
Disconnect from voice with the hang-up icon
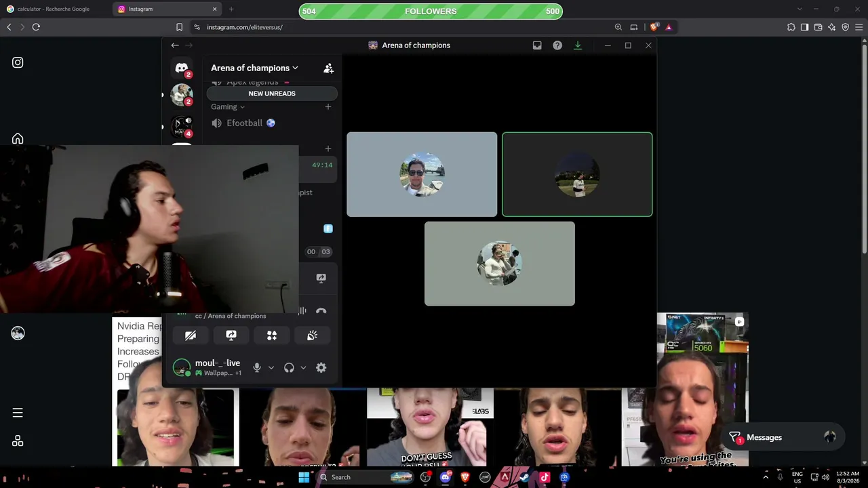click(x=321, y=311)
